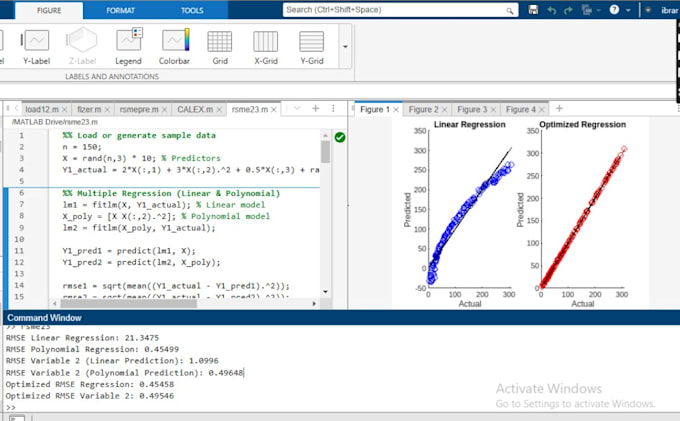
Task: Click the search magnifier icon
Action: pyautogui.click(x=508, y=10)
